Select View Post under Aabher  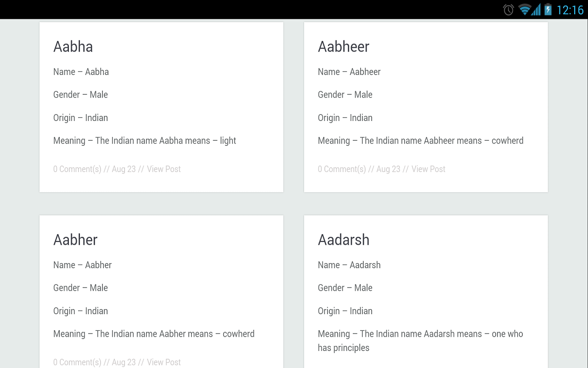click(x=164, y=362)
